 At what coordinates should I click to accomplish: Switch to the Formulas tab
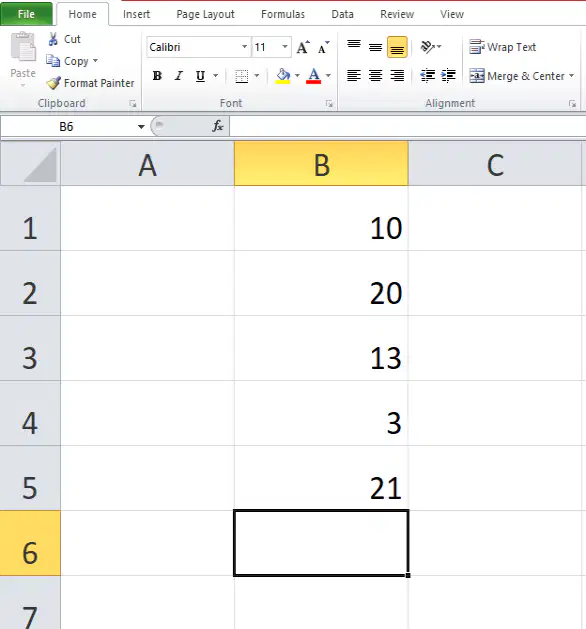pos(283,14)
